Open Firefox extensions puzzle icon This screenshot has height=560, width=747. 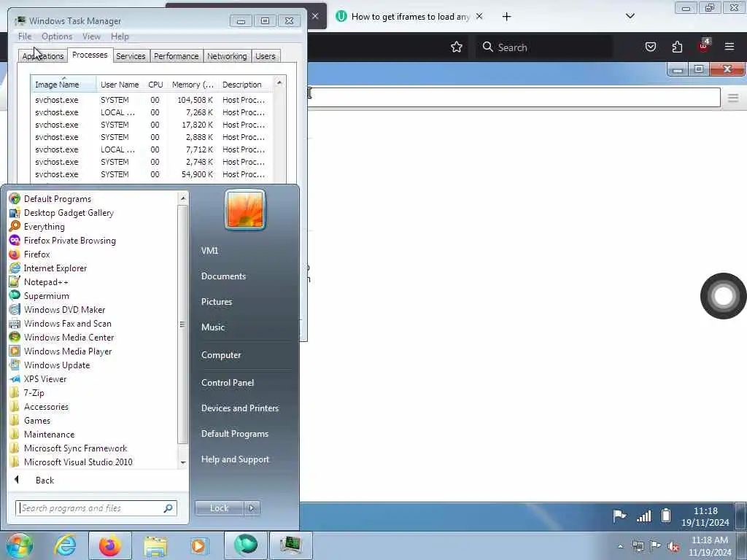[x=677, y=47]
